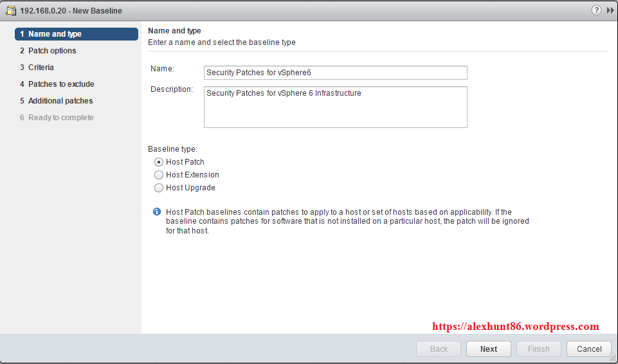Click the double-arrow expand icon in title bar
618x364 pixels.
610,11
